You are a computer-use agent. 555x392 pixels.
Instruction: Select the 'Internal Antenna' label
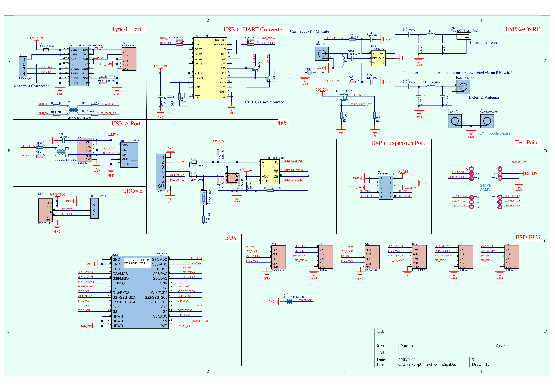click(484, 43)
